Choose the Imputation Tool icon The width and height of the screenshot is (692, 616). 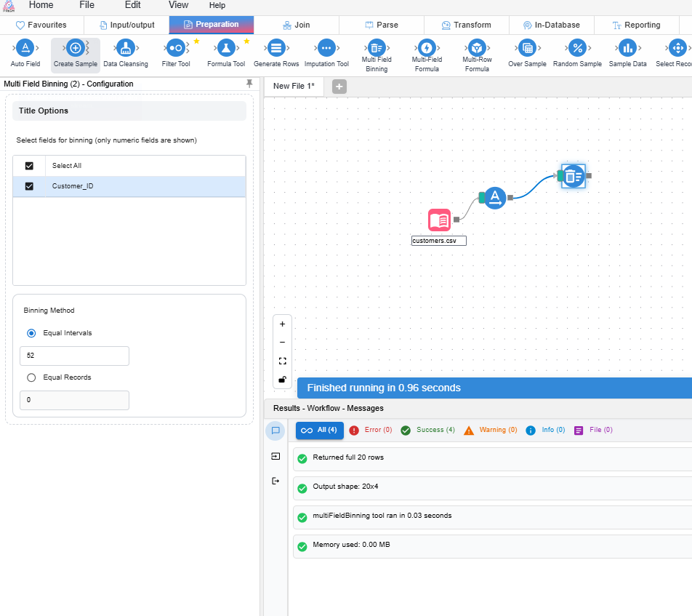click(326, 49)
